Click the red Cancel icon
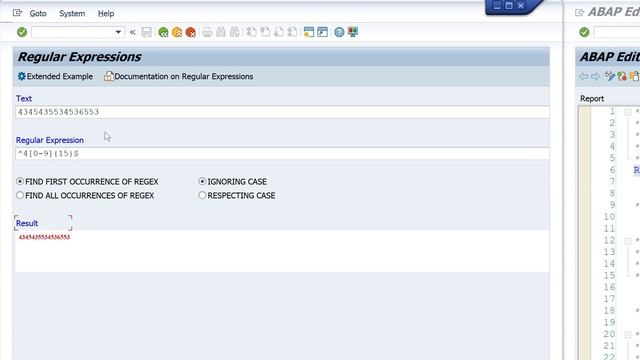 (191, 32)
